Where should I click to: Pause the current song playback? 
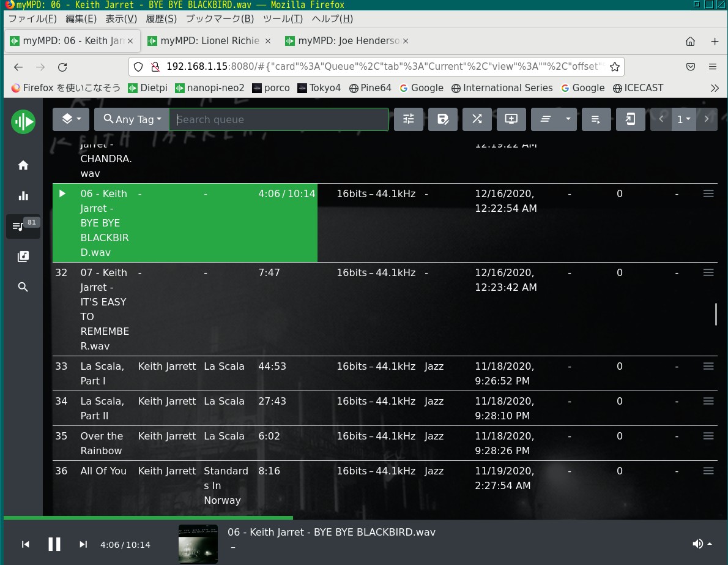(x=54, y=544)
